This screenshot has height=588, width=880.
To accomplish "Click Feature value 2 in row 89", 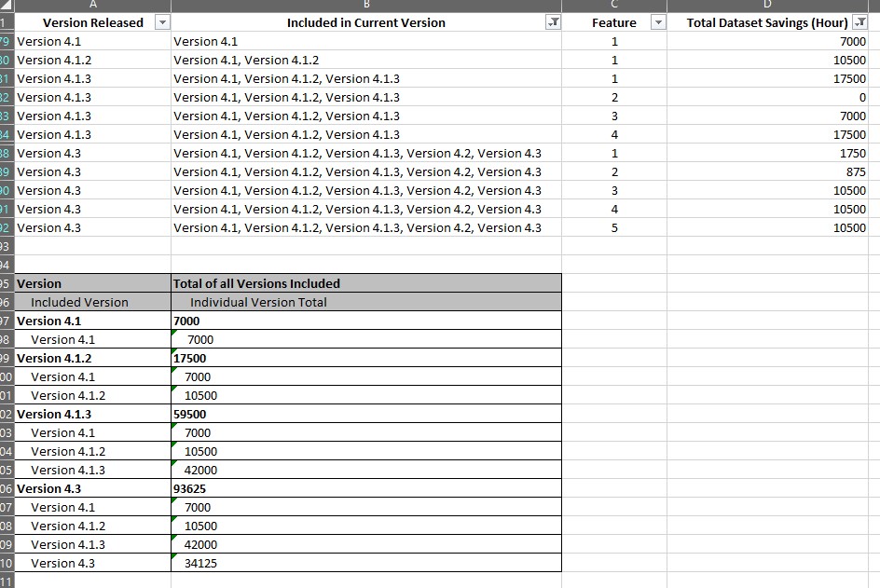I will click(614, 171).
